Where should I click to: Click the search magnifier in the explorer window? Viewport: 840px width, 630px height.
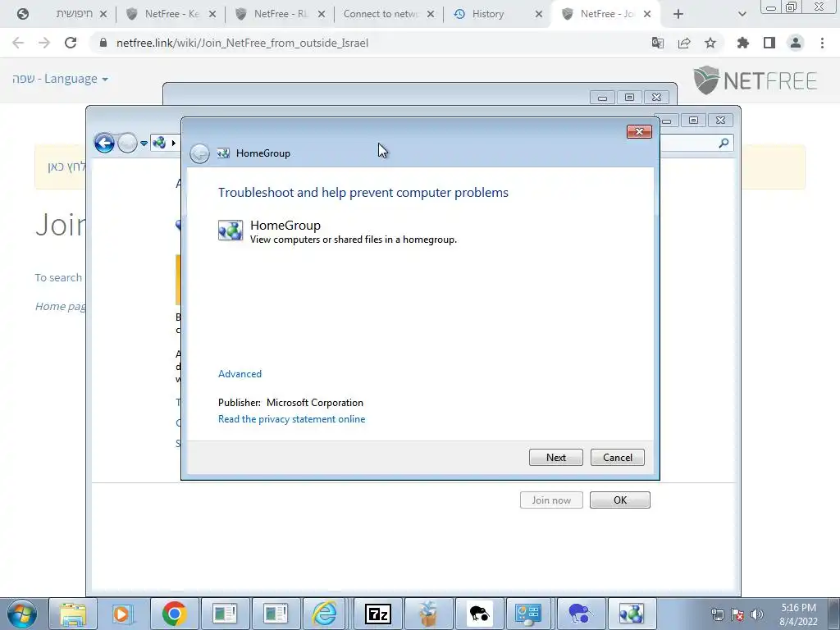pyautogui.click(x=724, y=143)
